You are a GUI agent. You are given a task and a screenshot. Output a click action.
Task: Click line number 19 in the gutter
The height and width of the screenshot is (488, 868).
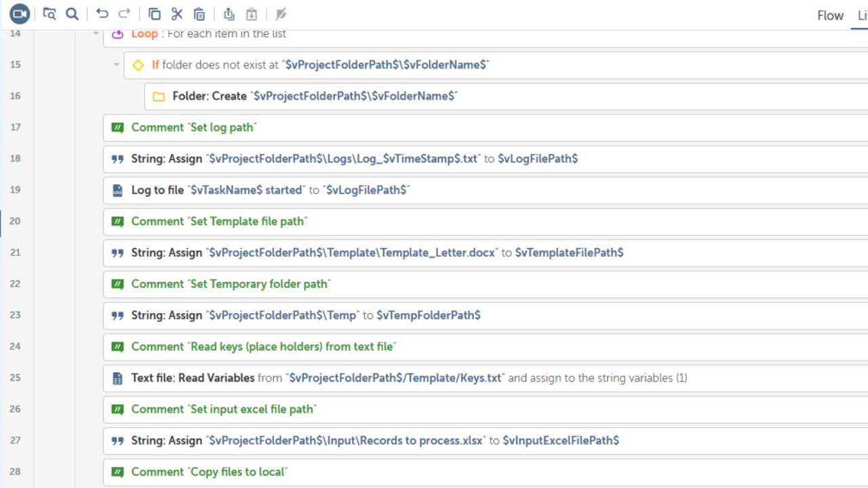coord(16,190)
